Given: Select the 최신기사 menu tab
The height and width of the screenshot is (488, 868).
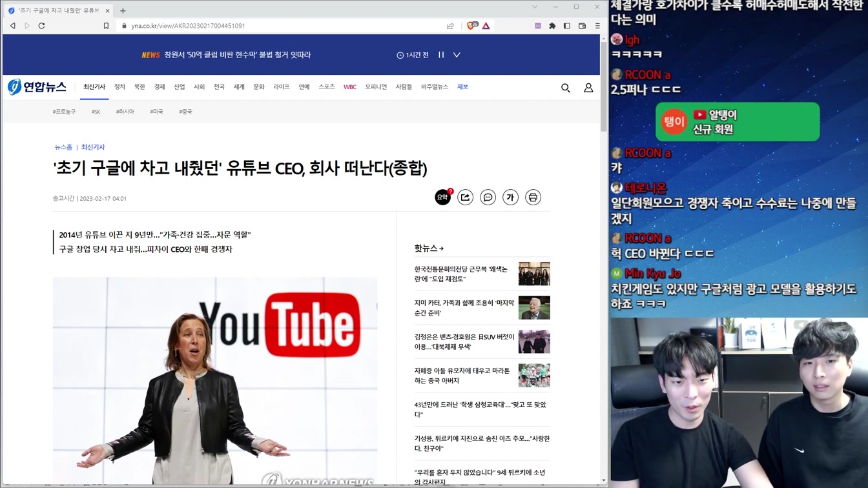Looking at the screenshot, I should click(94, 87).
